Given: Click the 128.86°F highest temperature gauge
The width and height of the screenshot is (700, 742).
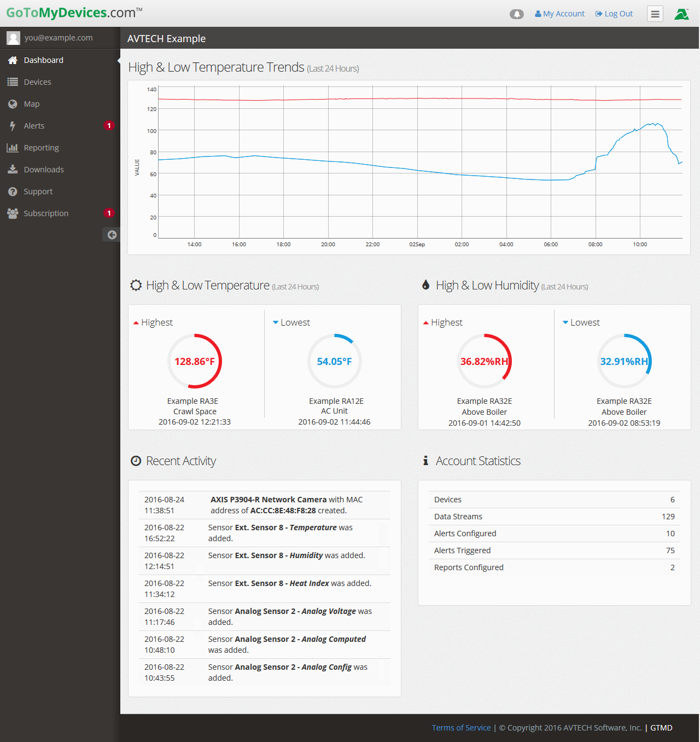Looking at the screenshot, I should pos(195,361).
